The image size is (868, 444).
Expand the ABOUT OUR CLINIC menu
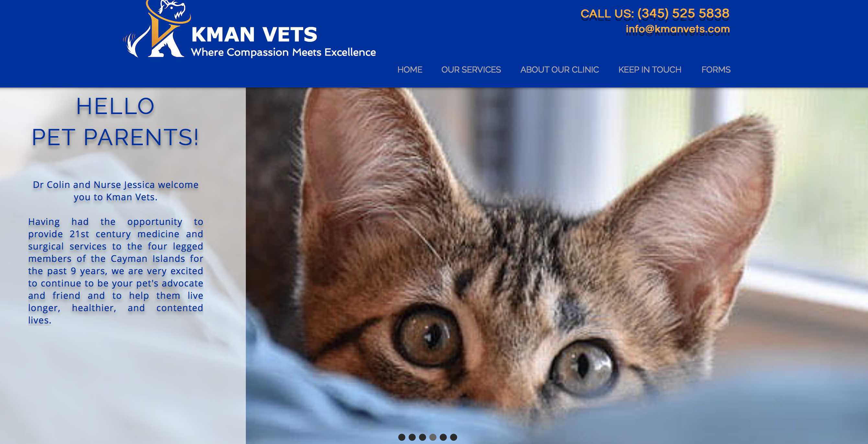point(560,70)
